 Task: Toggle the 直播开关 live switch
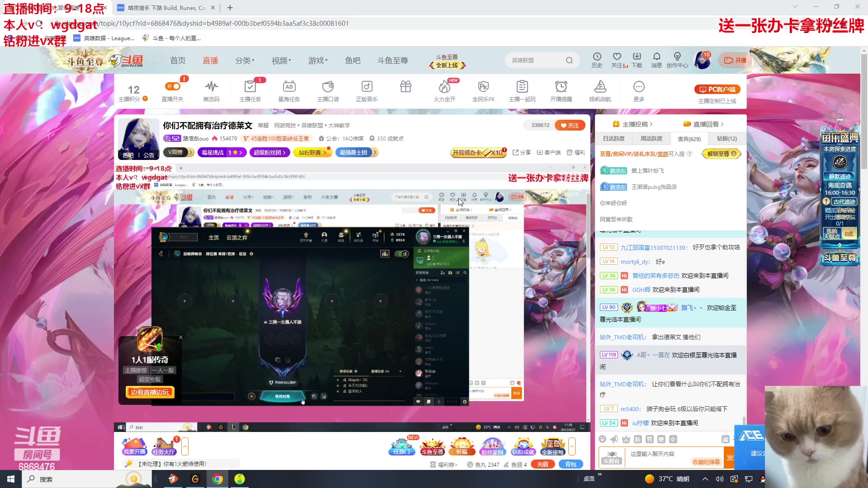coord(173,86)
